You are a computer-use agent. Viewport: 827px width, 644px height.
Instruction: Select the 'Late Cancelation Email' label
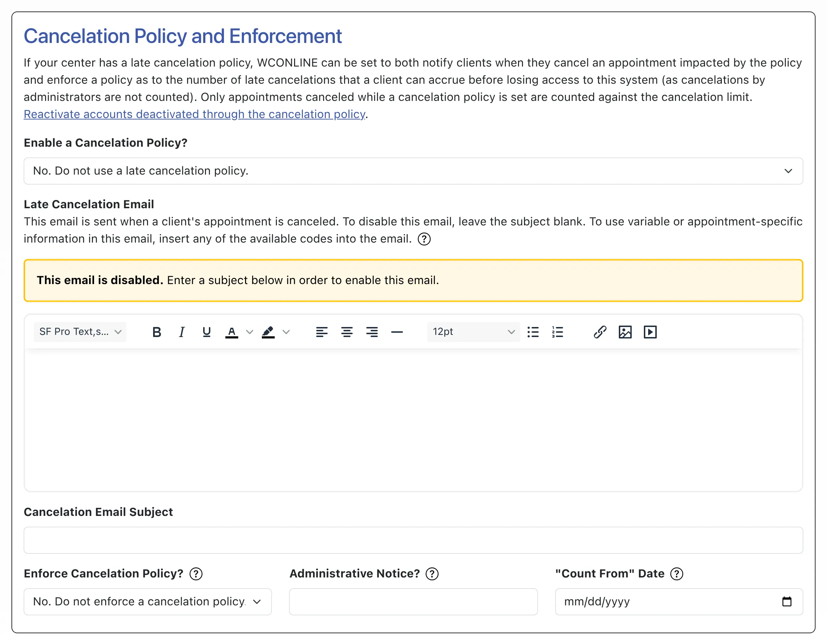[x=89, y=204]
